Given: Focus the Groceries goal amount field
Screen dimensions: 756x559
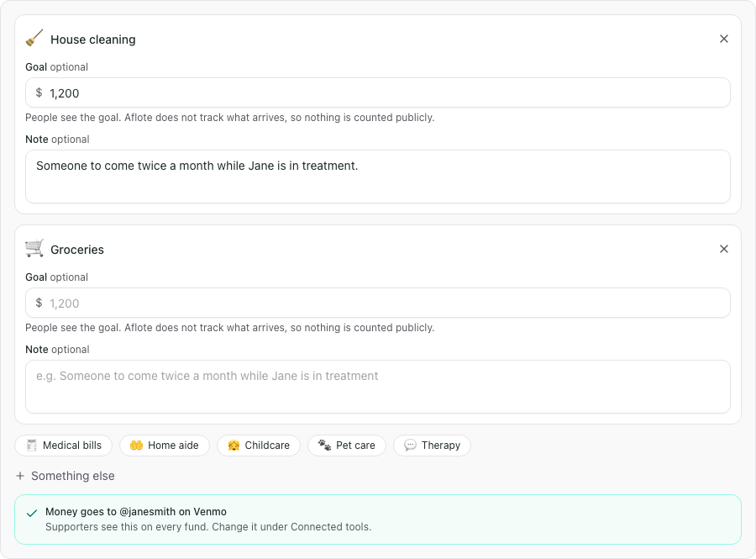Looking at the screenshot, I should (377, 303).
